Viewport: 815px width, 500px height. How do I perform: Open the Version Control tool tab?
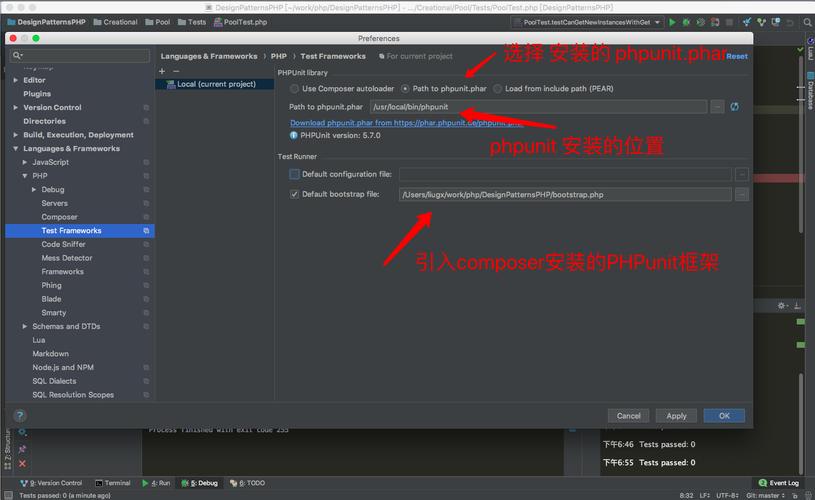pos(51,483)
